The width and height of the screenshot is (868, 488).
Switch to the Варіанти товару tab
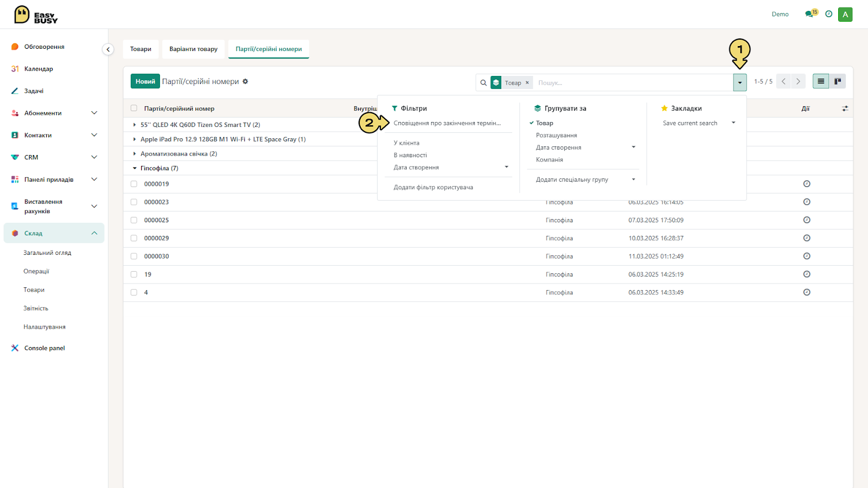click(193, 49)
